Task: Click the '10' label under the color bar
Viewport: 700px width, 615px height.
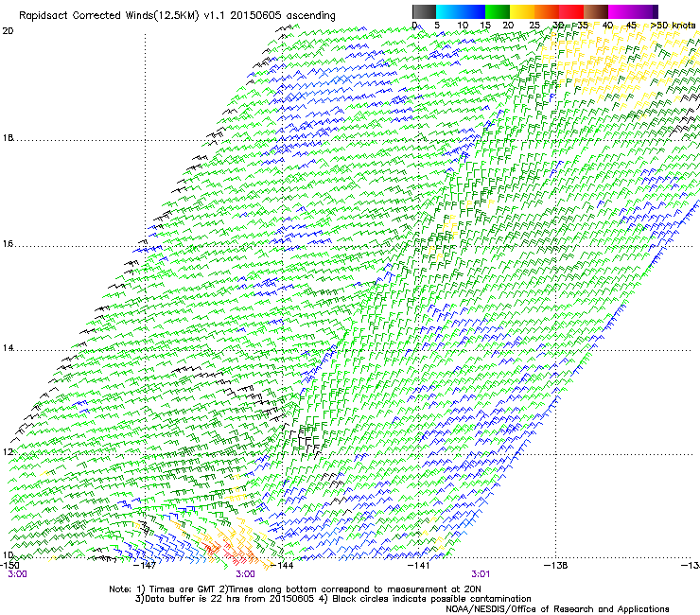Action: coord(463,26)
